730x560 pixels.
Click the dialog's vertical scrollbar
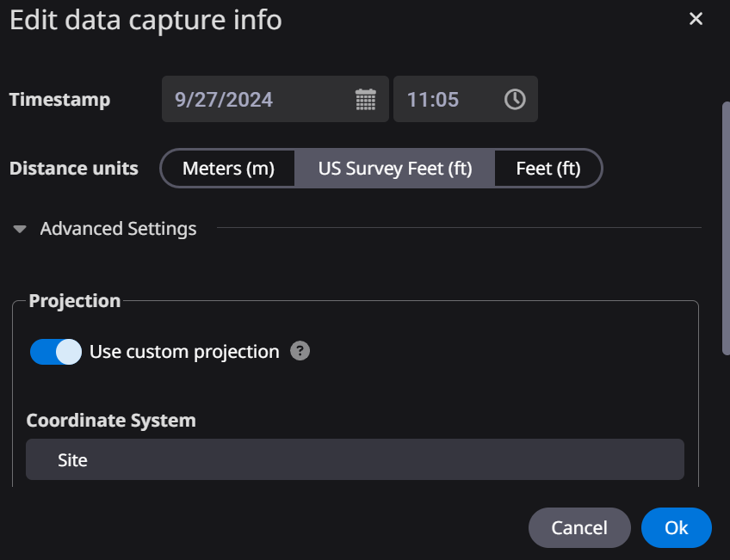(726, 228)
